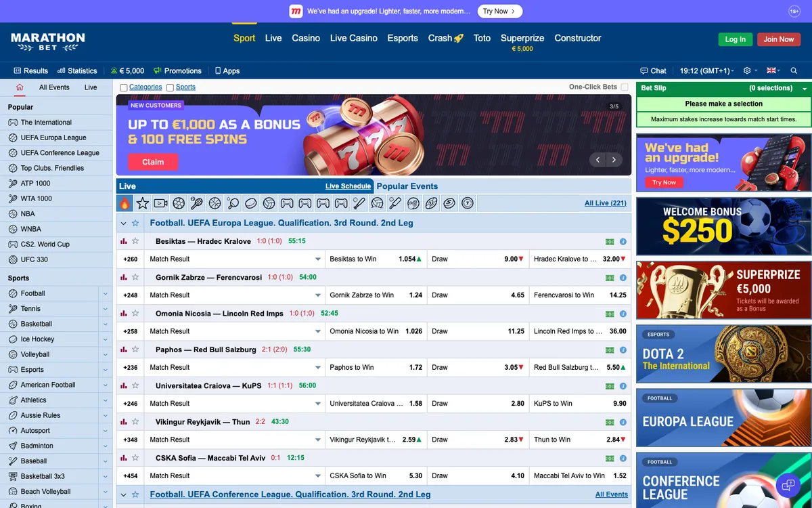Image resolution: width=812 pixels, height=508 pixels.
Task: Filter live events by baseball bat icon
Action: point(359,203)
